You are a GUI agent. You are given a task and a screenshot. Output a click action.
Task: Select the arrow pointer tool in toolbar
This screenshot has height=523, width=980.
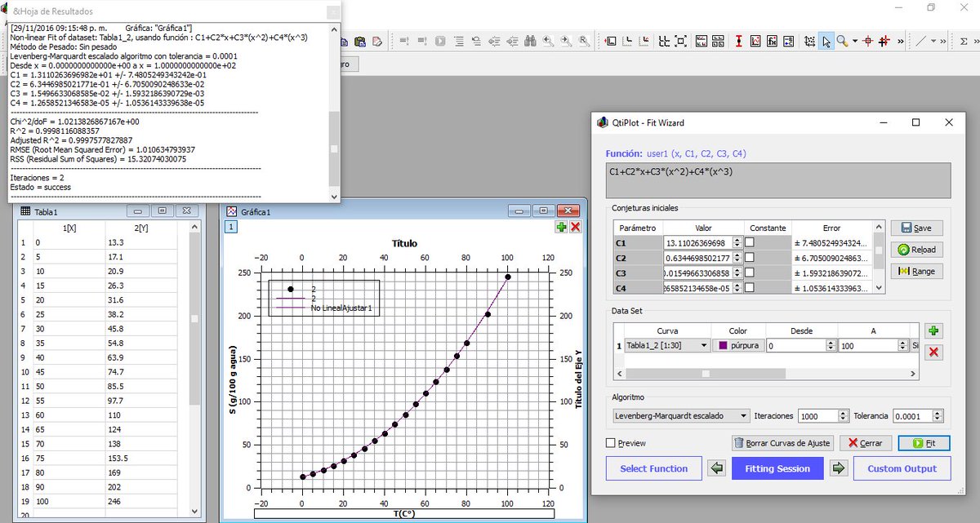point(826,41)
